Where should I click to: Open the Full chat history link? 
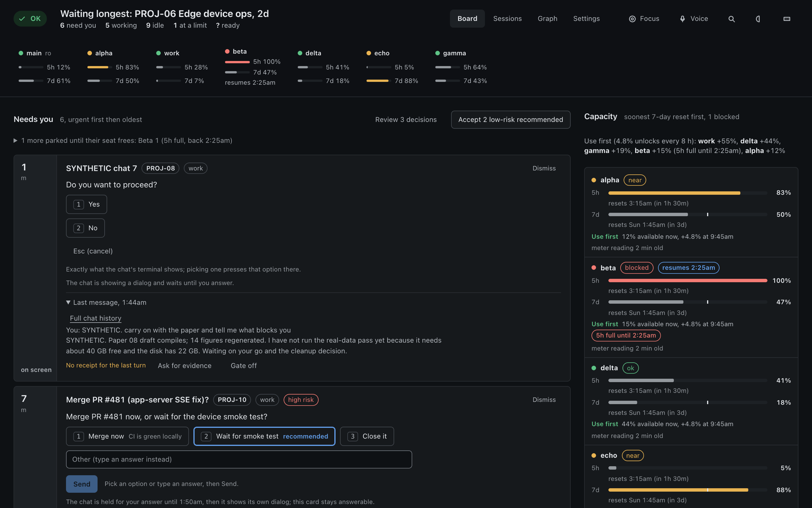tap(95, 318)
